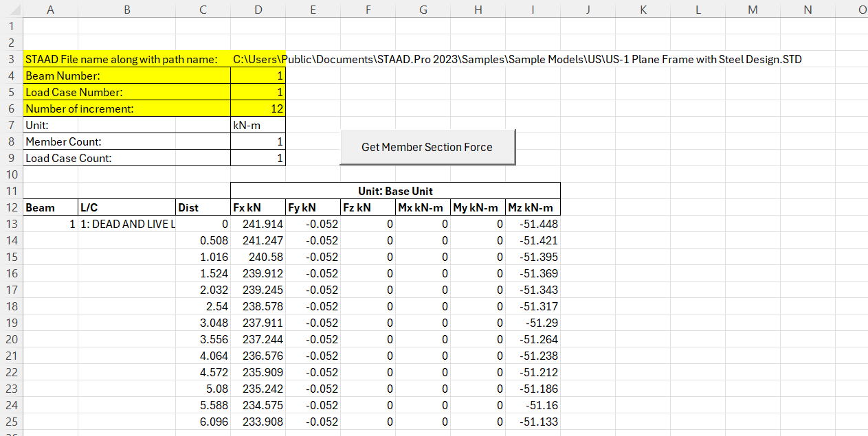Click the Fx value 237.911

click(258, 323)
